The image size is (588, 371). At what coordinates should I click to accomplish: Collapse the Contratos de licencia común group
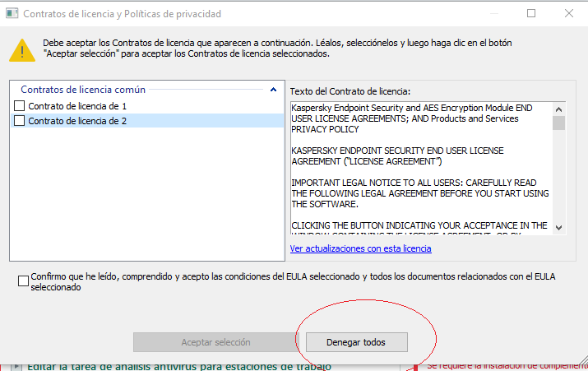click(273, 90)
